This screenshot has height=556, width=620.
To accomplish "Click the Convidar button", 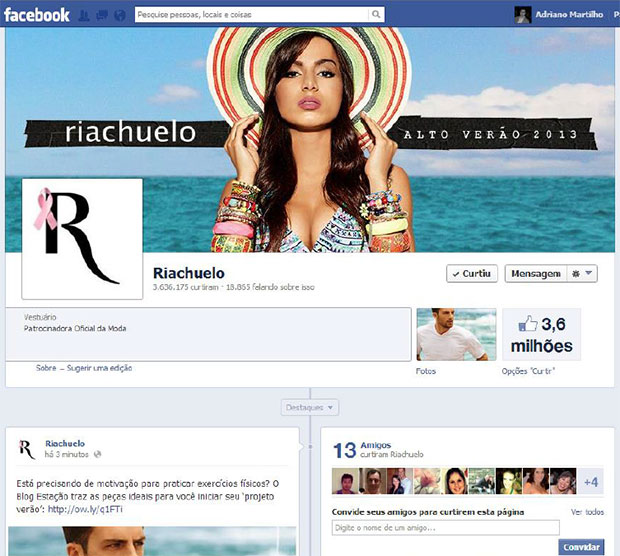I will tap(581, 547).
